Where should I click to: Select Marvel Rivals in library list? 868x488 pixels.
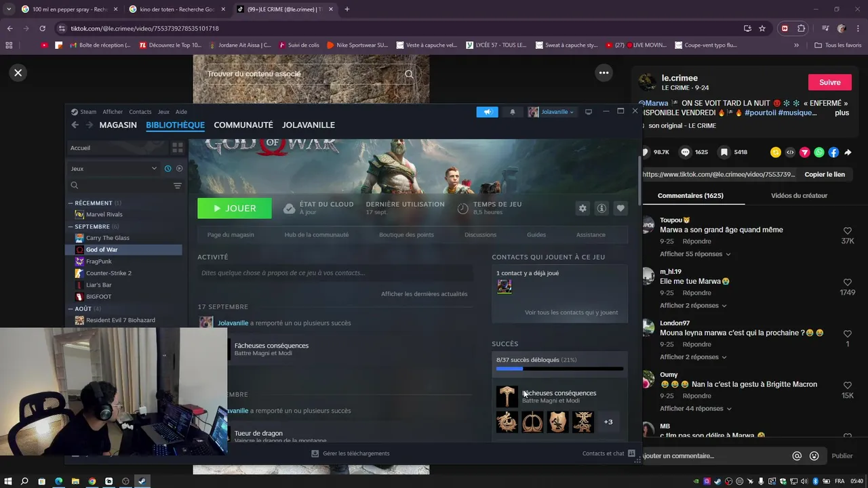pos(104,214)
